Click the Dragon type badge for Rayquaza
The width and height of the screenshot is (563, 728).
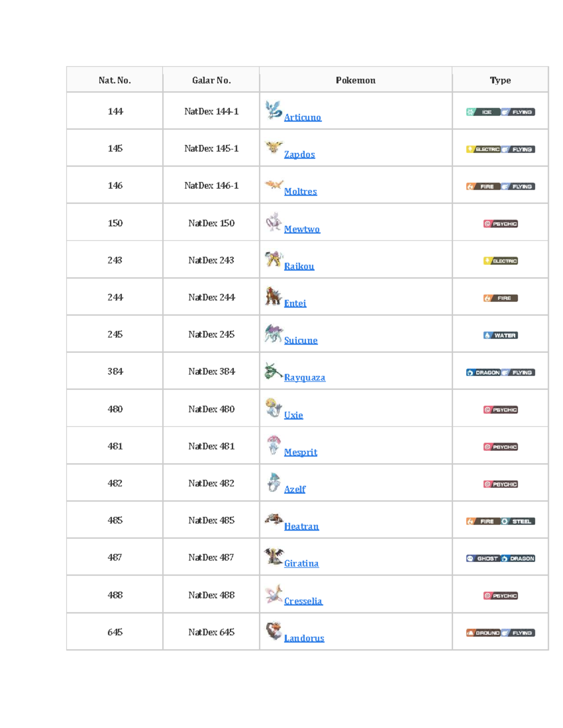483,372
